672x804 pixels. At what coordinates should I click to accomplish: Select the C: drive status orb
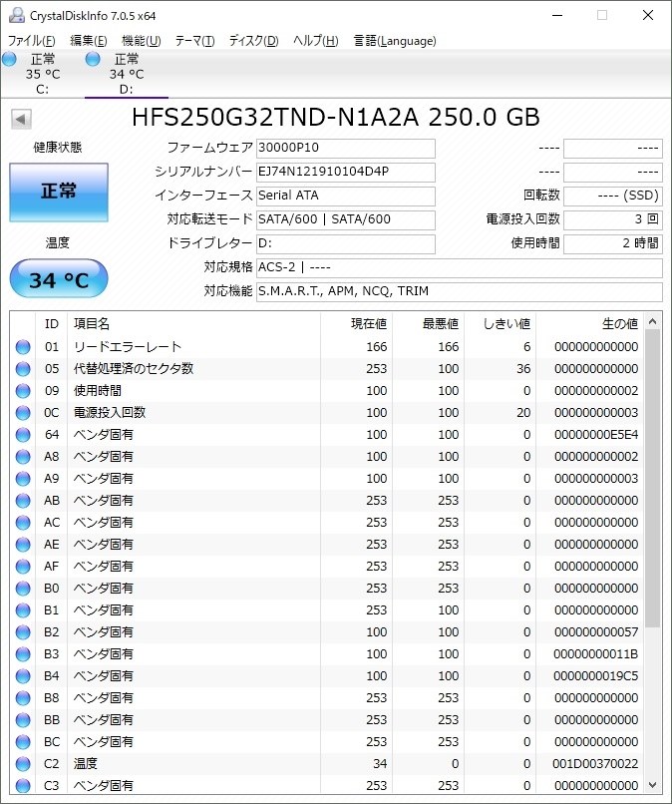(10, 60)
